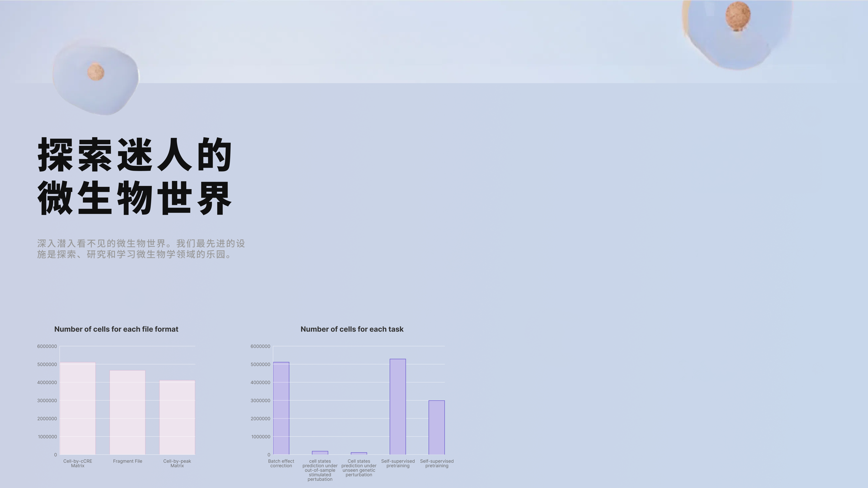Select 1000000 on the file format chart axis
The width and height of the screenshot is (868, 488).
(x=47, y=437)
